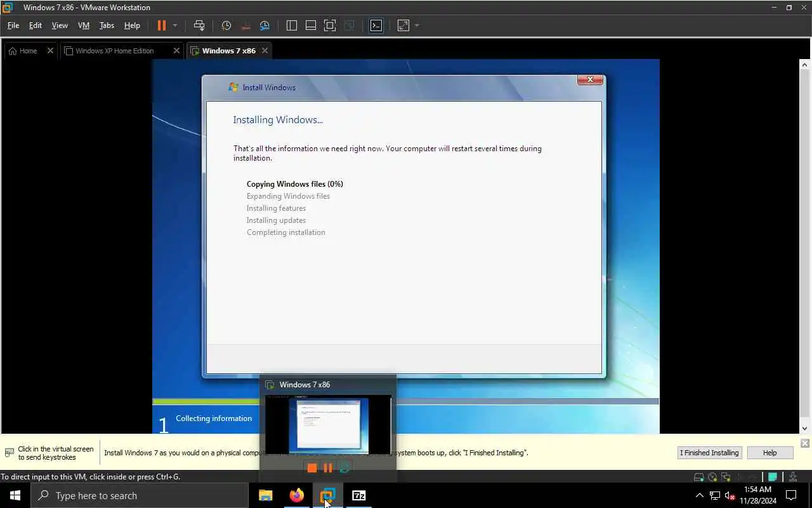The width and height of the screenshot is (812, 508).
Task: Click the Type here to search box
Action: tap(140, 495)
